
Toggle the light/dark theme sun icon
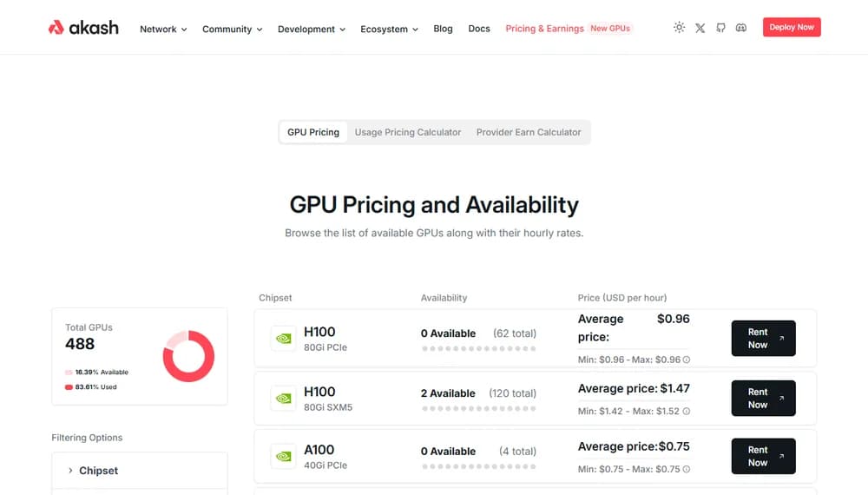tap(679, 28)
